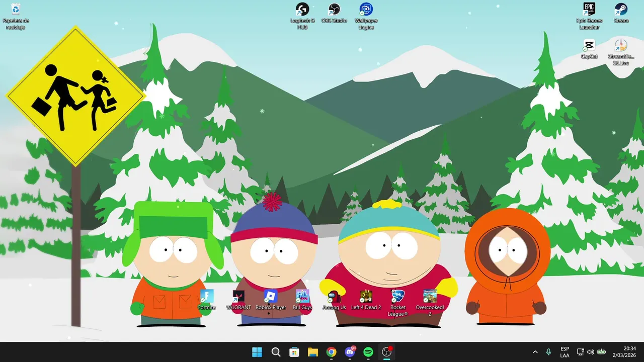Select the Epic Games Launcher shortcut
644x362 pixels.
[x=589, y=16]
